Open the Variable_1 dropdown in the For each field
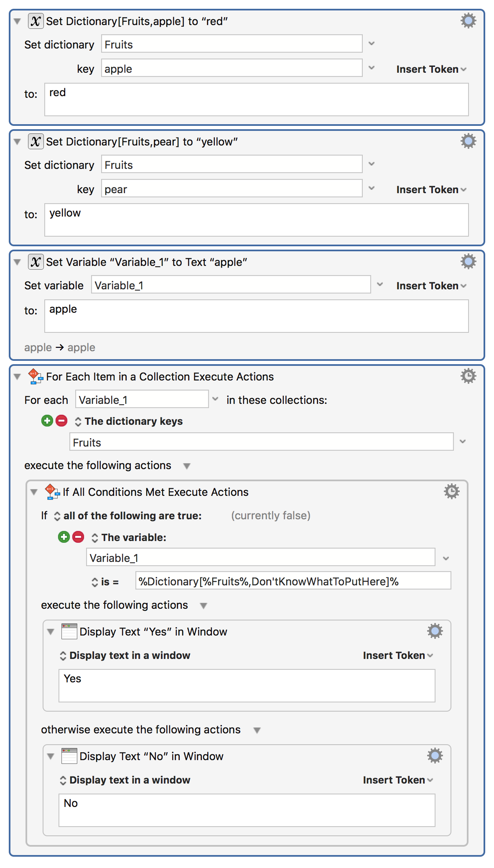Viewport: 494px width, 868px height. pos(215,399)
